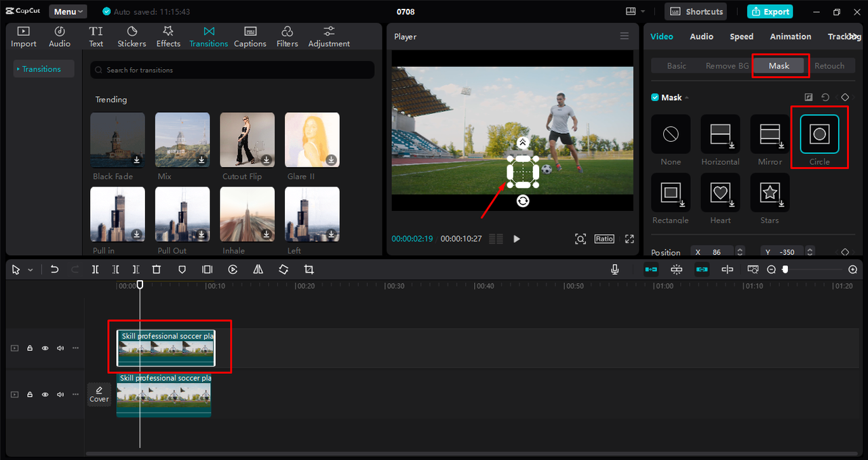Mute the upper video track
This screenshot has height=460, width=868.
60,348
